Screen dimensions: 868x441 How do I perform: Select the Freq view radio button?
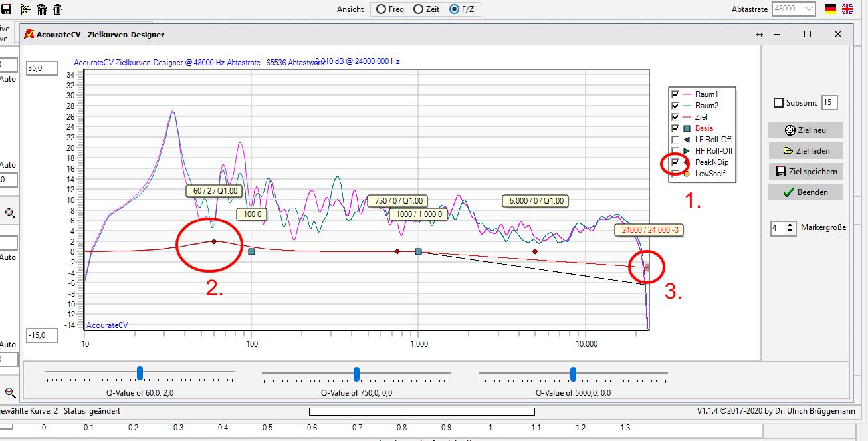(380, 9)
